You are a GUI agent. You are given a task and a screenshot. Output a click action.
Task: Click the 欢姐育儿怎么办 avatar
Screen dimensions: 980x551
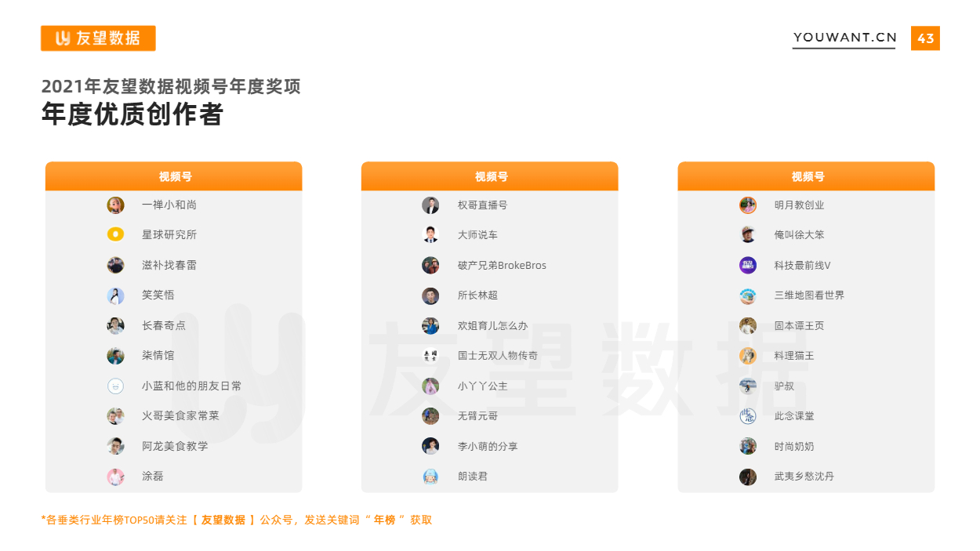point(430,325)
